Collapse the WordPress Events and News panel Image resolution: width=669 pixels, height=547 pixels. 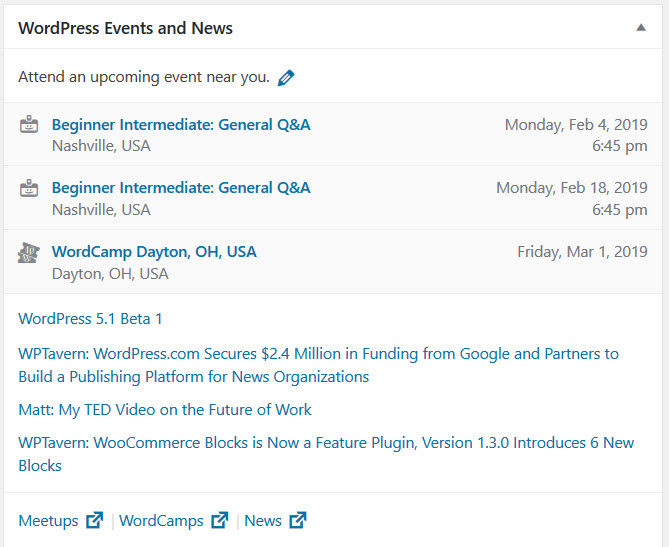641,28
